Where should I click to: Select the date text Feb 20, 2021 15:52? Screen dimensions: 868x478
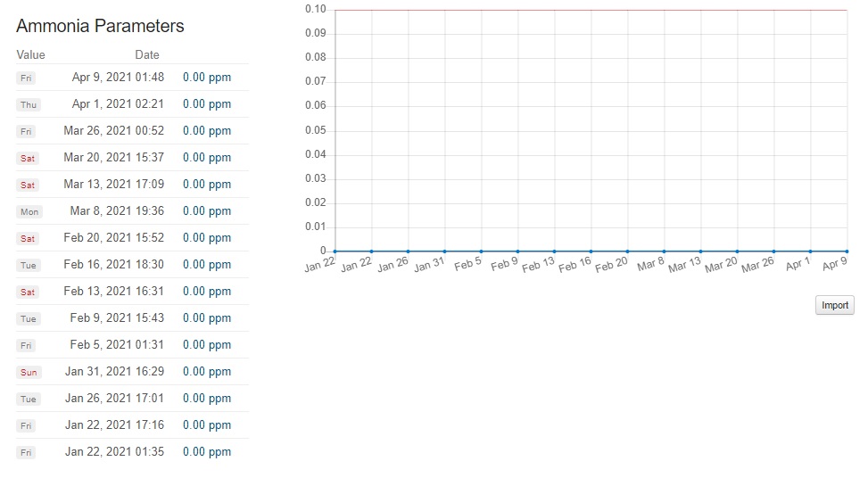(114, 238)
